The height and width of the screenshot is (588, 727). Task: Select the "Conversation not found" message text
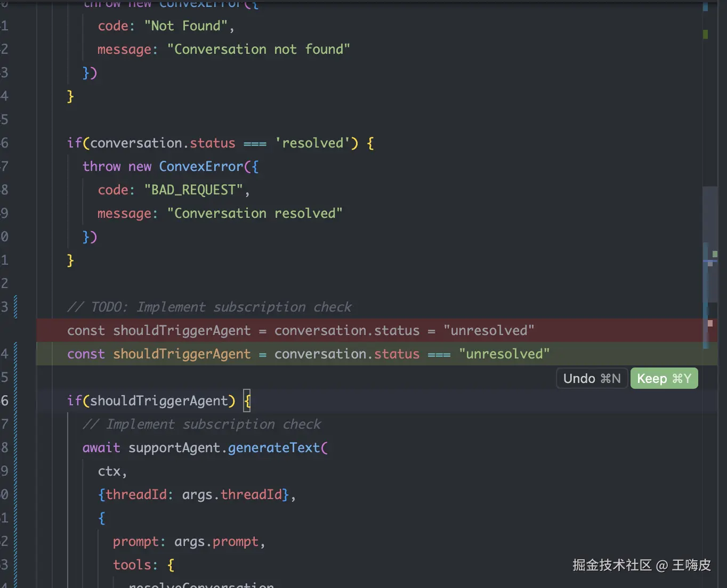(259, 50)
